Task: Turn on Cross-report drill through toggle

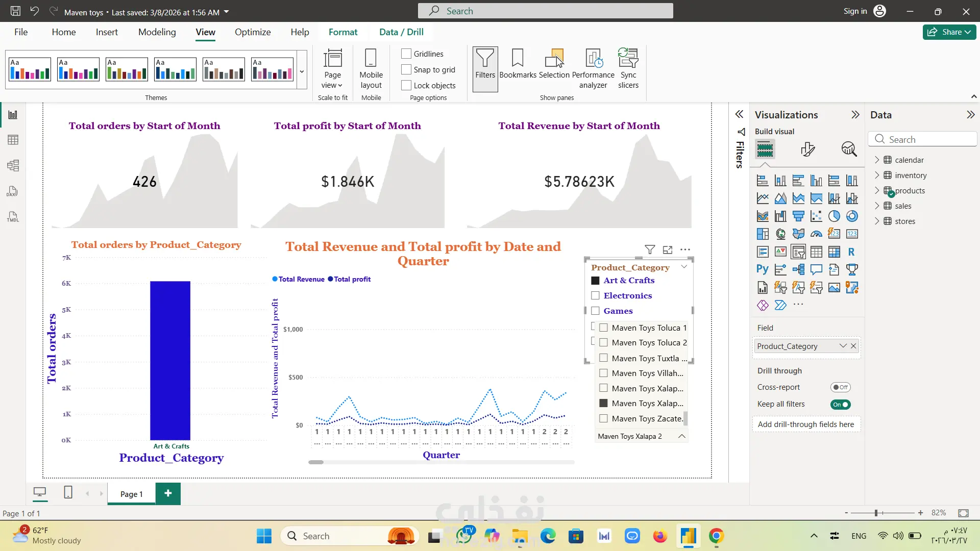Action: pos(840,387)
